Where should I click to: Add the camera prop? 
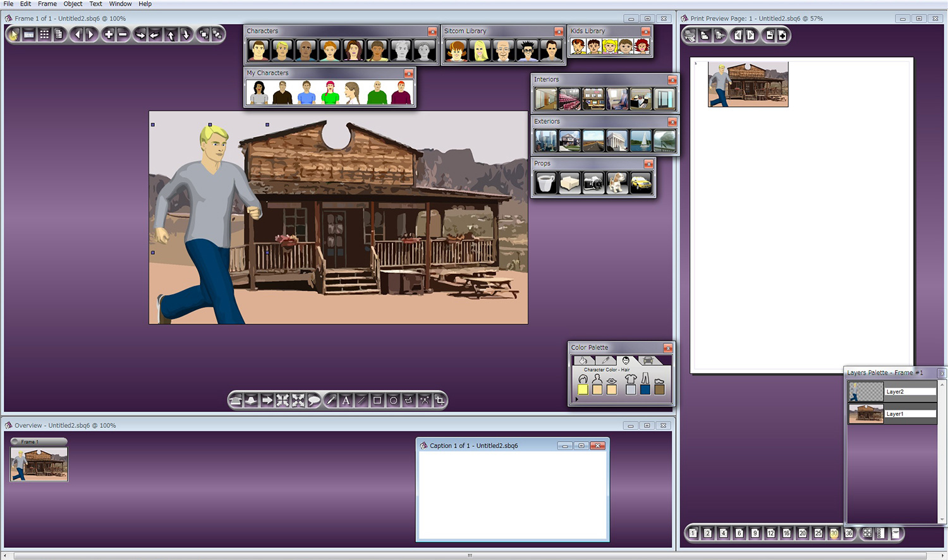593,183
